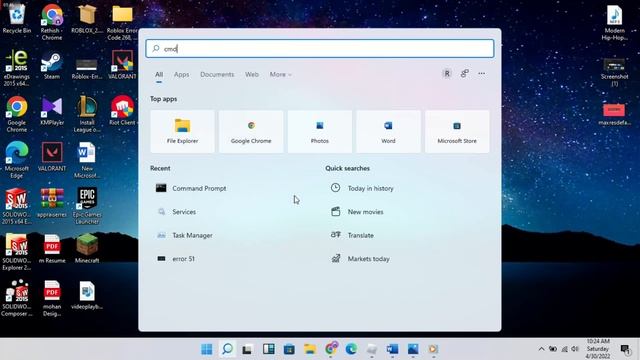Select the Steam desktop icon

click(x=52, y=65)
